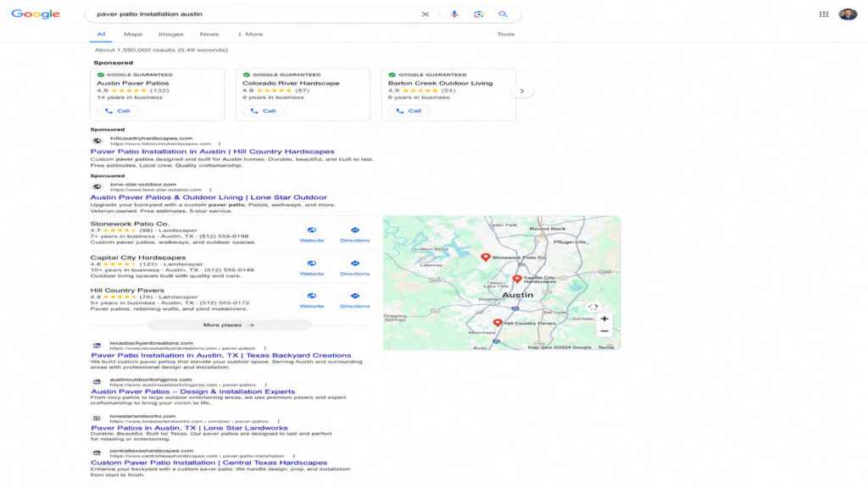Click lonestarlandworks.com site favicon

pyautogui.click(x=97, y=419)
